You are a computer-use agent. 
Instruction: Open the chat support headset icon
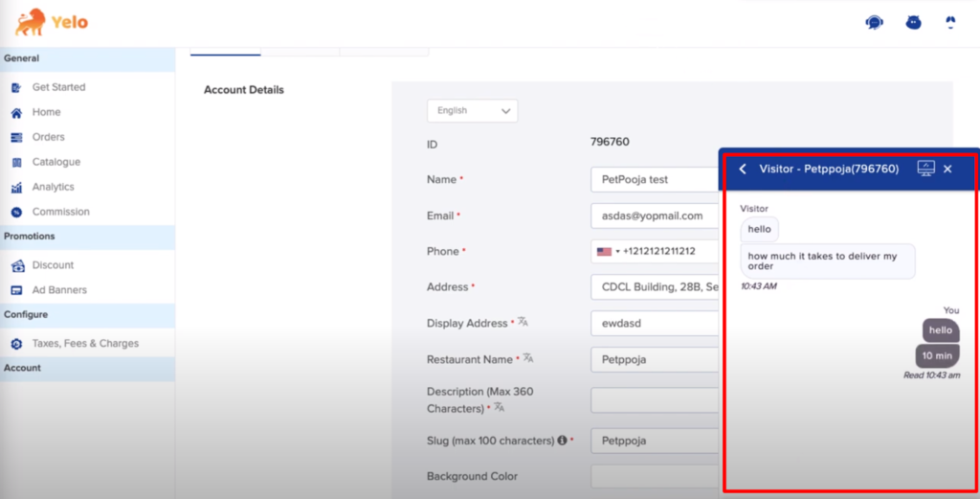pyautogui.click(x=874, y=23)
